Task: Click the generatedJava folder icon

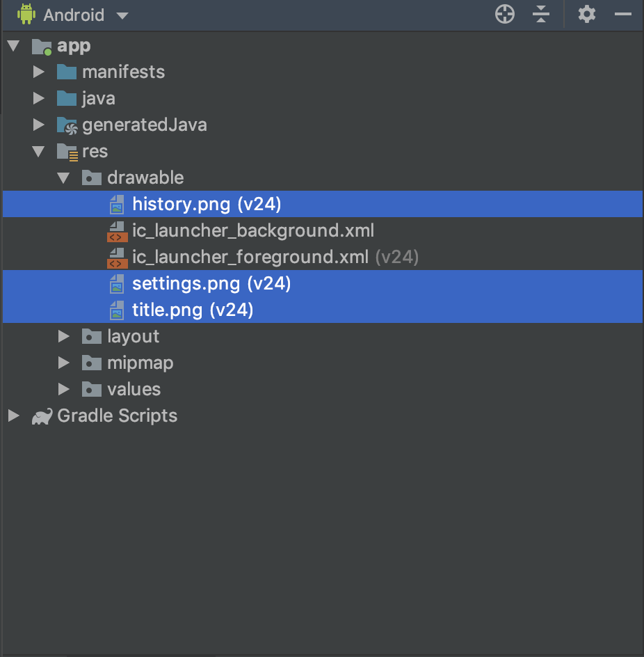Action: point(67,126)
